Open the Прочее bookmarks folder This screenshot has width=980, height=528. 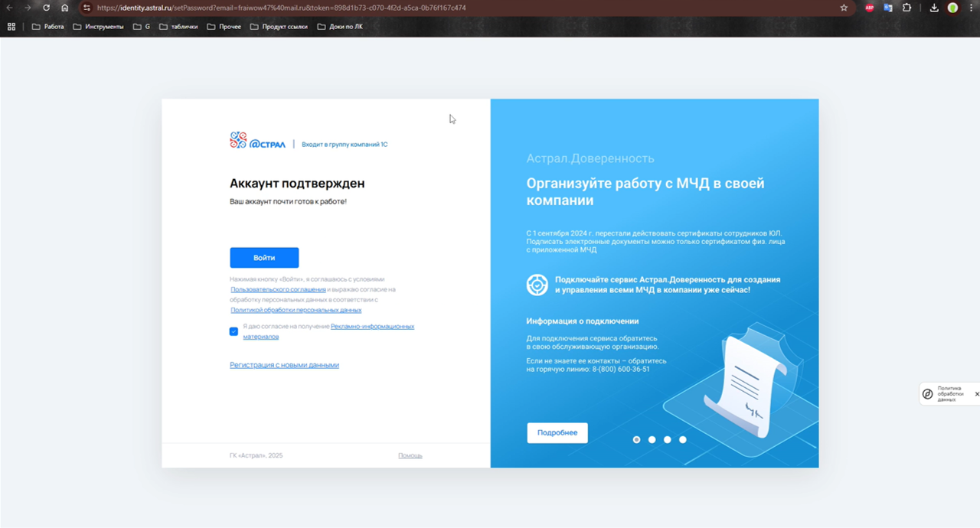pyautogui.click(x=224, y=27)
